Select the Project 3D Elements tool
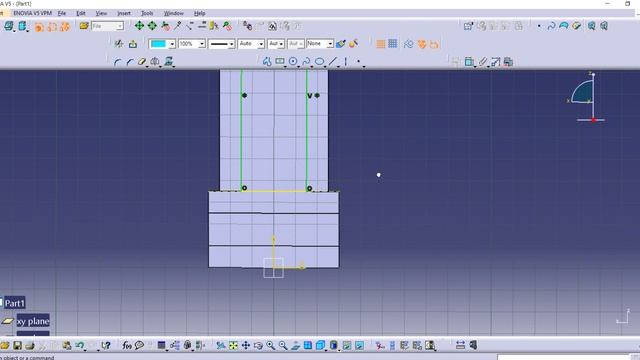 pos(169,62)
